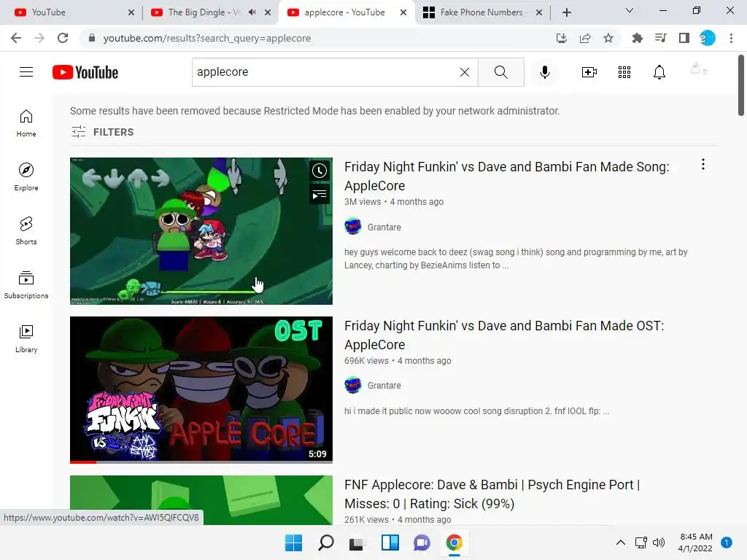Screen dimensions: 747x560
Task: Open Grantare channel on OST result
Action: (384, 386)
